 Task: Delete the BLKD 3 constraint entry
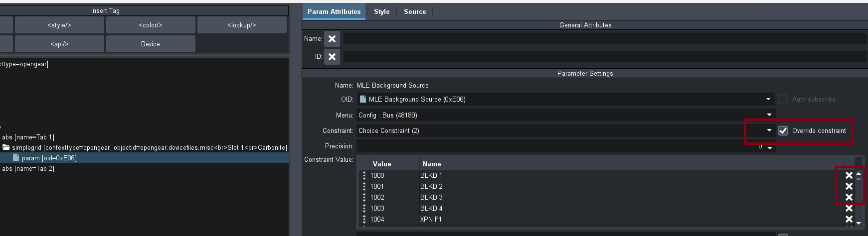(x=849, y=197)
